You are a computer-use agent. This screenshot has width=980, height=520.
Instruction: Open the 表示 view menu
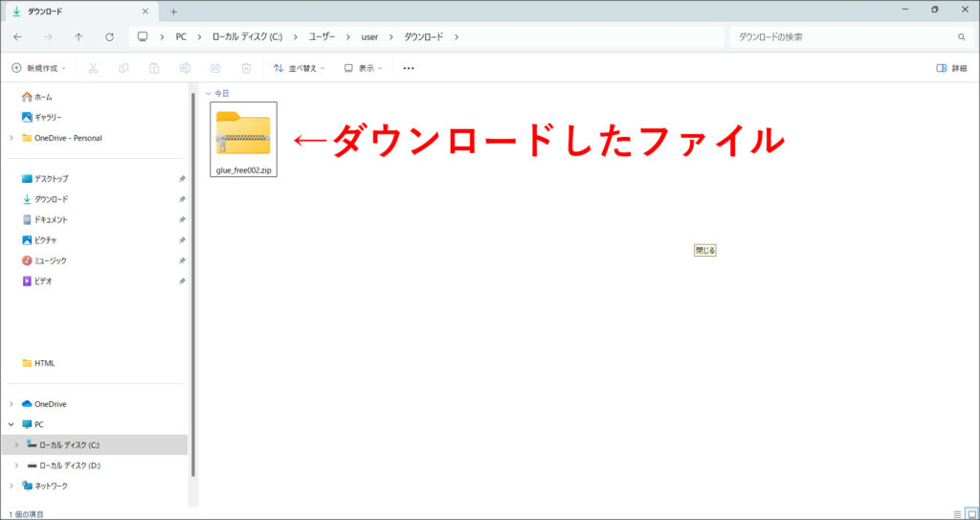tap(363, 68)
